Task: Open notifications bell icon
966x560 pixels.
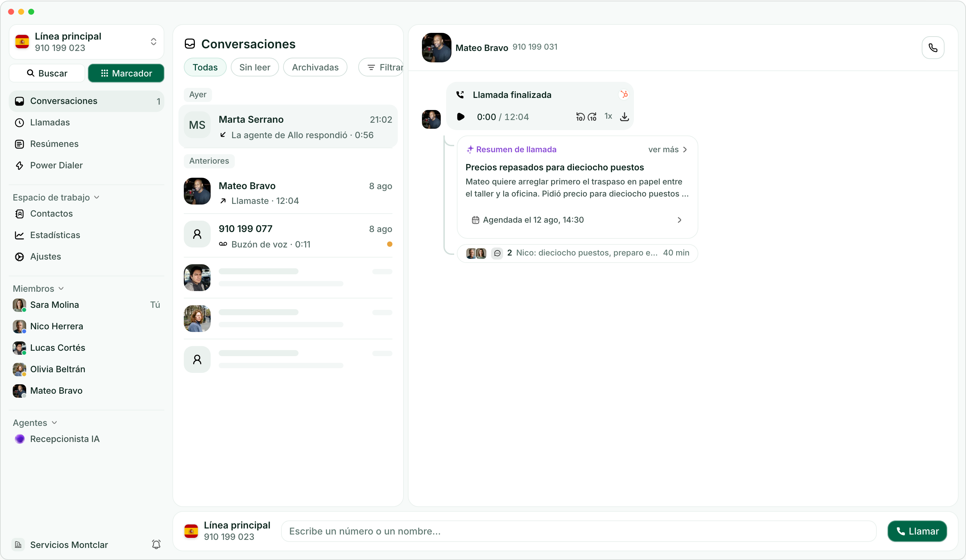Action: (156, 544)
